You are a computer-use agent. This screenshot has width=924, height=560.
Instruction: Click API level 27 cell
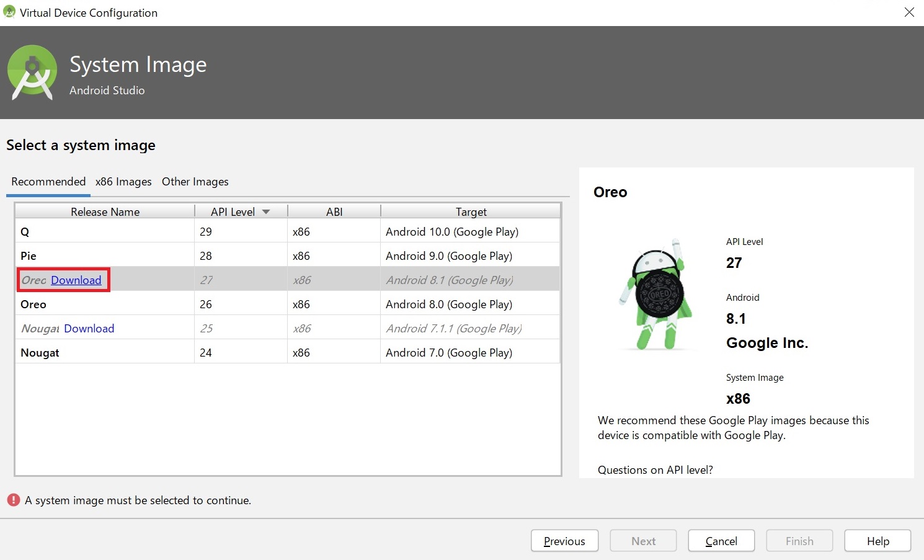241,280
